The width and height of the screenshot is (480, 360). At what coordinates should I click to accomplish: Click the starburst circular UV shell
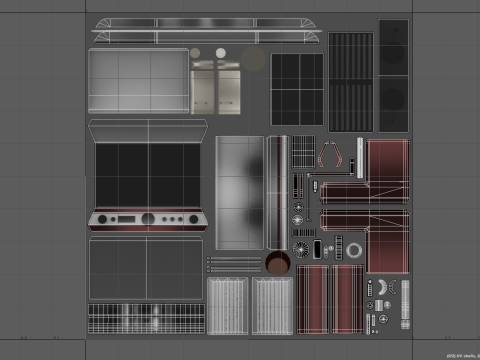point(301,249)
